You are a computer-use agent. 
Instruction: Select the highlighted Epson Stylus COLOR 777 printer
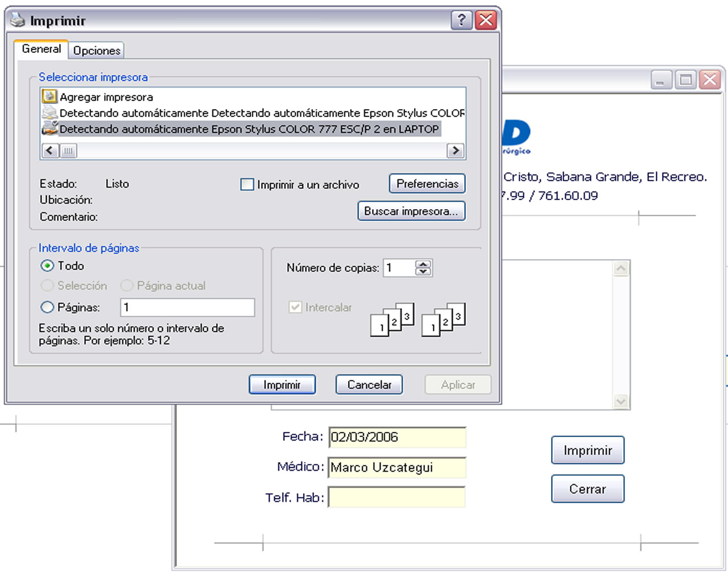[249, 129]
